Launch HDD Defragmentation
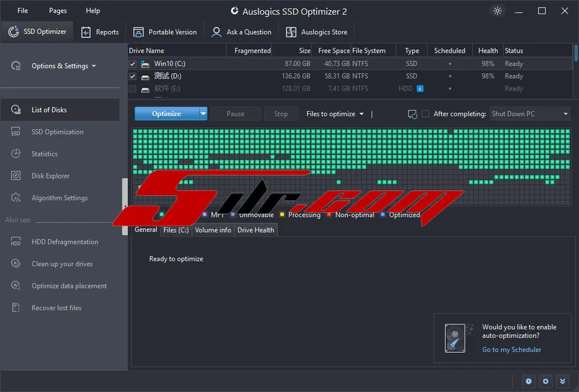 click(x=60, y=242)
